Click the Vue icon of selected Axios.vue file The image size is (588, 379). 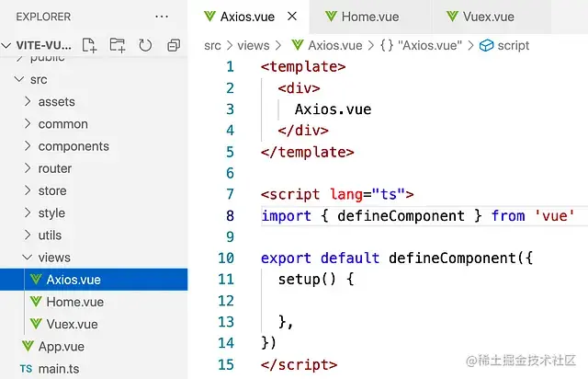click(x=36, y=279)
